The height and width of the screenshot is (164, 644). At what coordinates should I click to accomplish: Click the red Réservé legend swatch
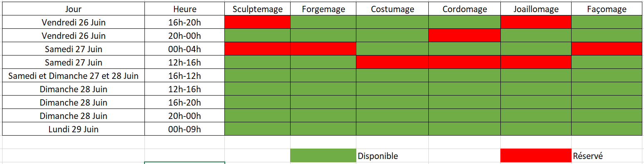pos(536,156)
